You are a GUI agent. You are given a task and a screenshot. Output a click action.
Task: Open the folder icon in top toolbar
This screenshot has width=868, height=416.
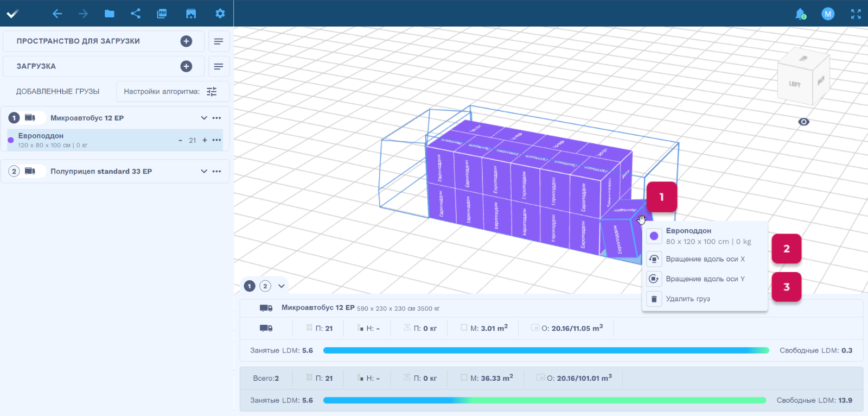[110, 14]
